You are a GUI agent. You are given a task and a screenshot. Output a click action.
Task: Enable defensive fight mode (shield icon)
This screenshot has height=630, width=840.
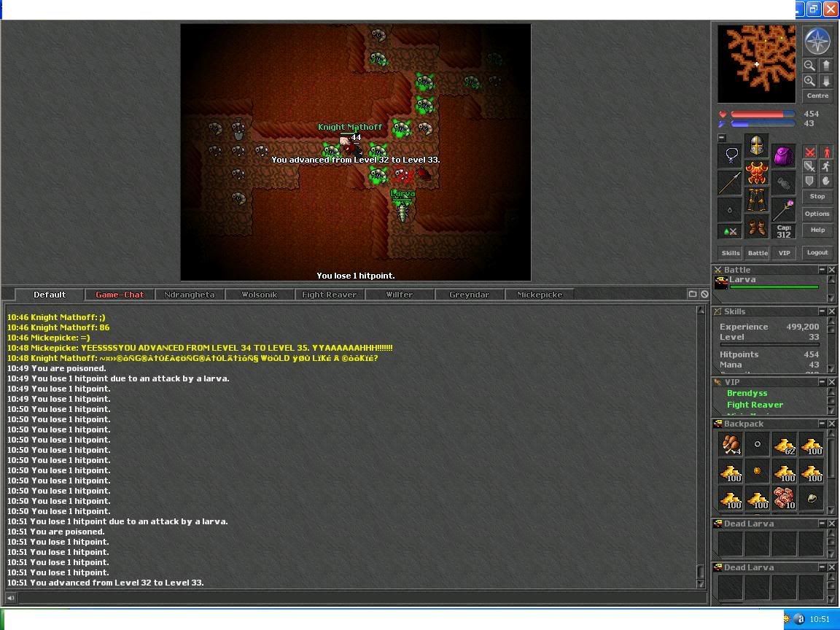pyautogui.click(x=809, y=181)
